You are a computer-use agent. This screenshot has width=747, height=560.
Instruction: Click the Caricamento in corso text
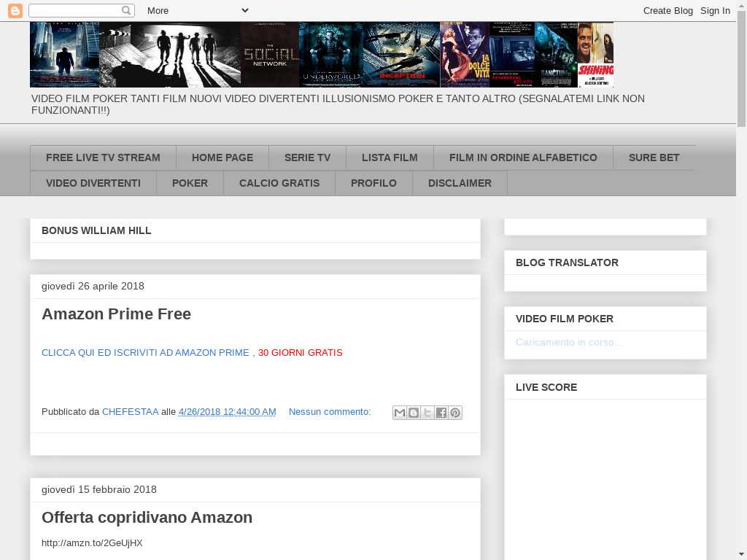[x=569, y=343]
